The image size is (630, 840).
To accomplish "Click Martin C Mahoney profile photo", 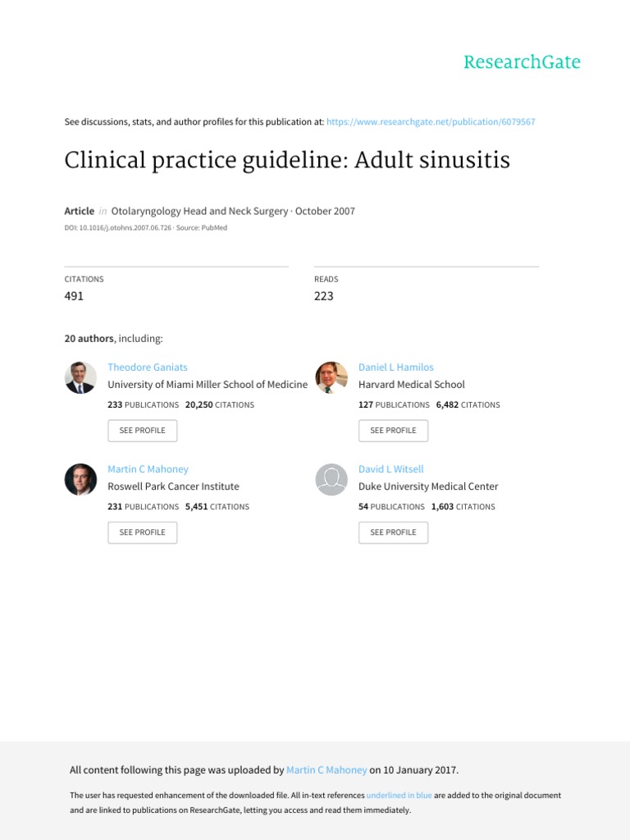I will point(80,479).
